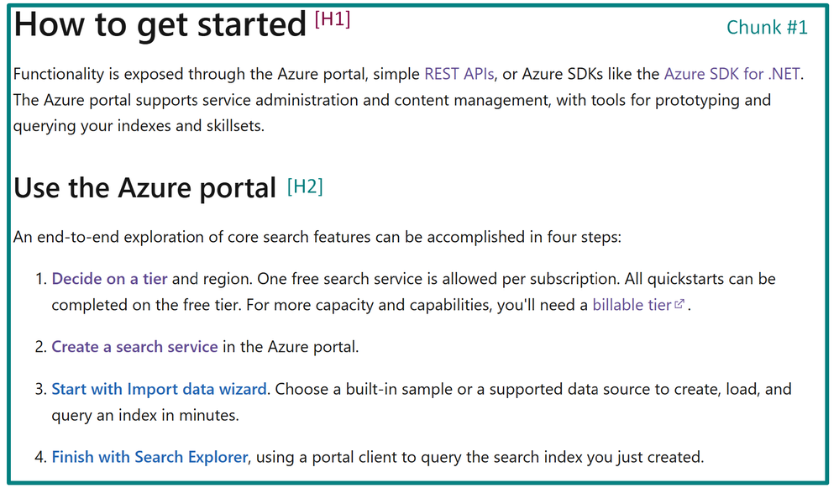The width and height of the screenshot is (839, 504).
Task: Open the Create a search service link
Action: click(135, 347)
